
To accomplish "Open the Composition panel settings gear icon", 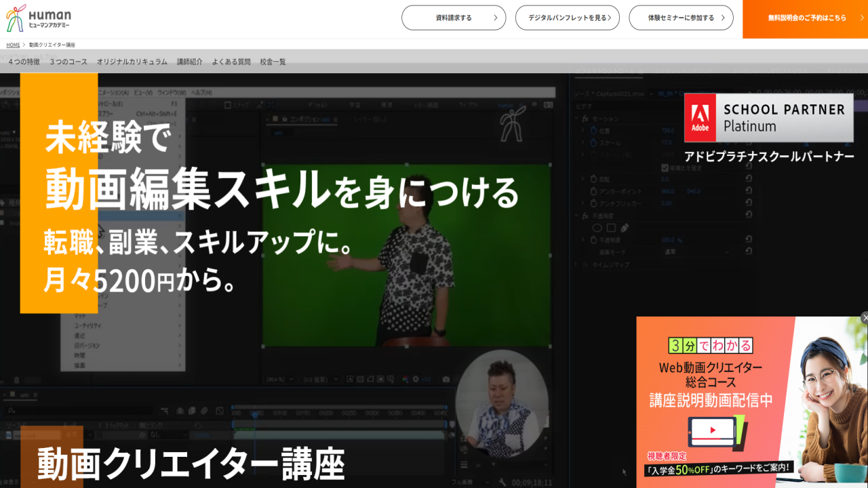I will [416, 379].
